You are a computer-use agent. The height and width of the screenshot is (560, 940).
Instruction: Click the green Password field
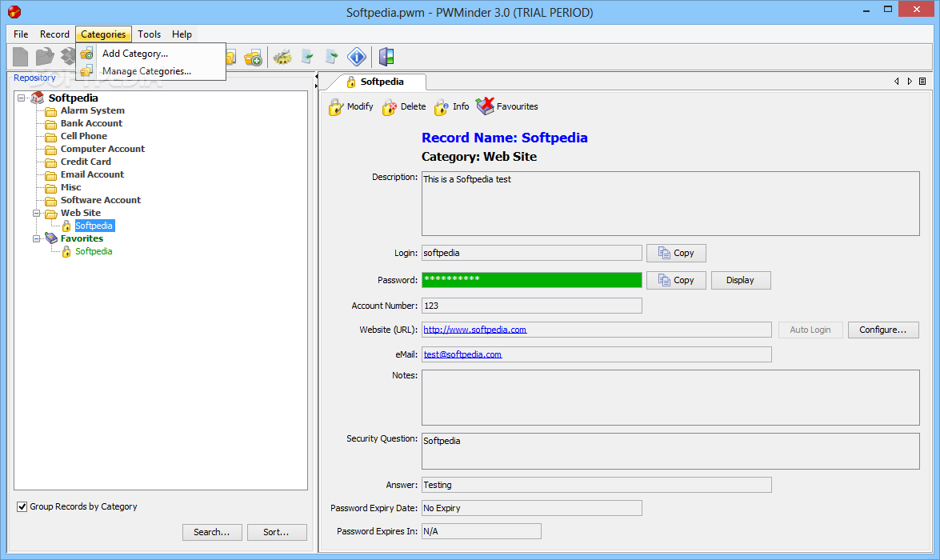(x=532, y=280)
